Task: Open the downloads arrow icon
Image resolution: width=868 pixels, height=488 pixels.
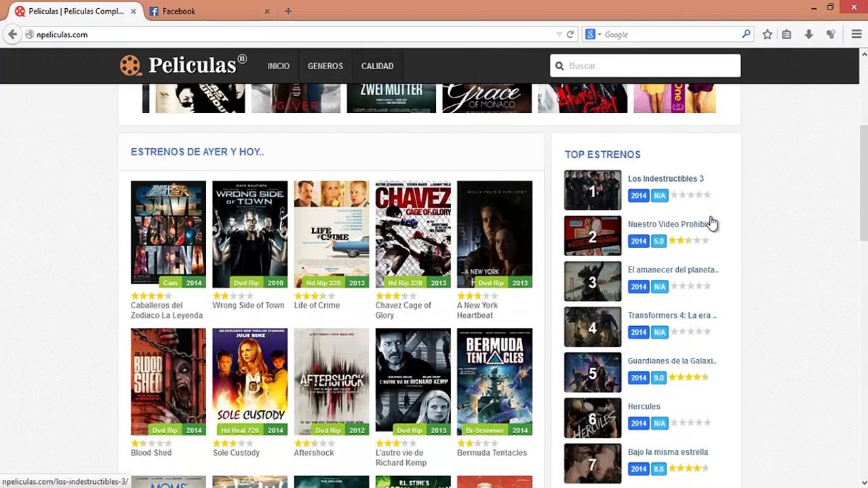Action: tap(808, 35)
